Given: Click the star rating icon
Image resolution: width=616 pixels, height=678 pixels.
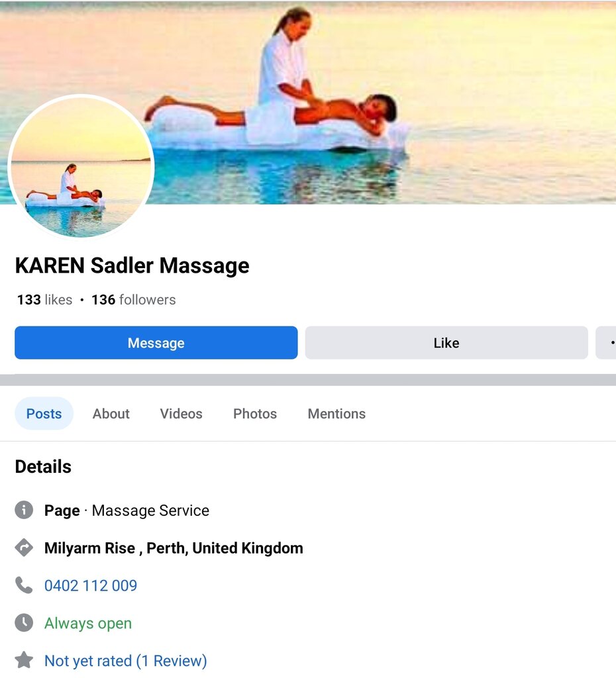Looking at the screenshot, I should tap(24, 660).
